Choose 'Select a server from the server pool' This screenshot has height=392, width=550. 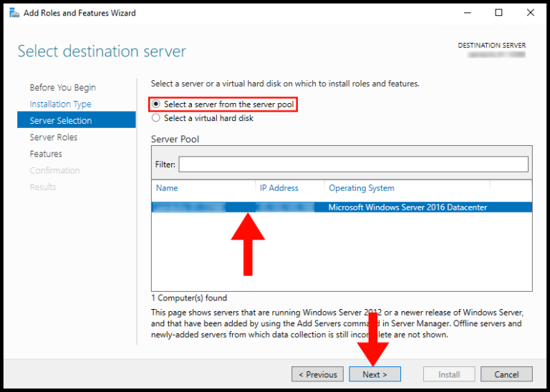point(156,104)
